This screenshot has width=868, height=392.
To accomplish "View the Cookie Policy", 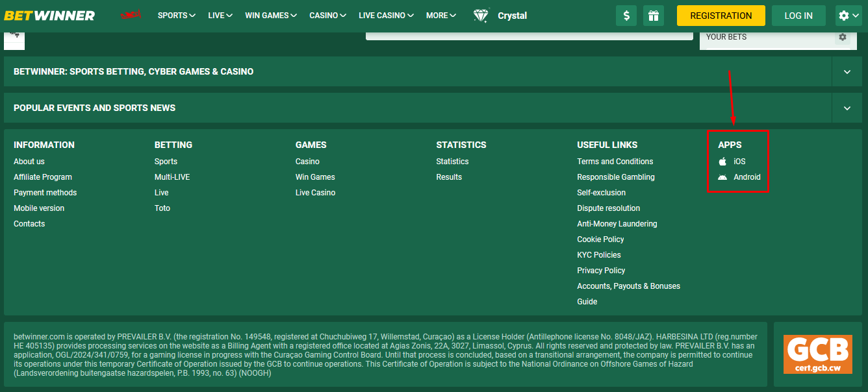I will click(601, 239).
